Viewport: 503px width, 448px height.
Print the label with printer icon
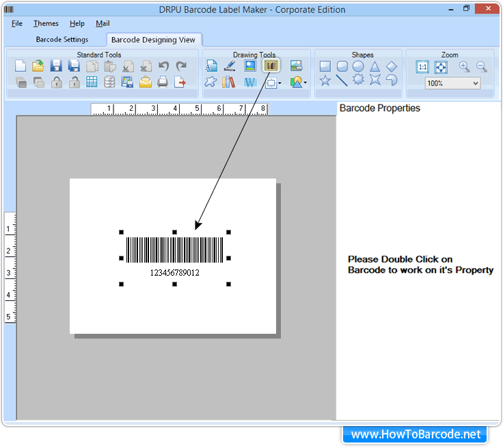click(x=163, y=82)
